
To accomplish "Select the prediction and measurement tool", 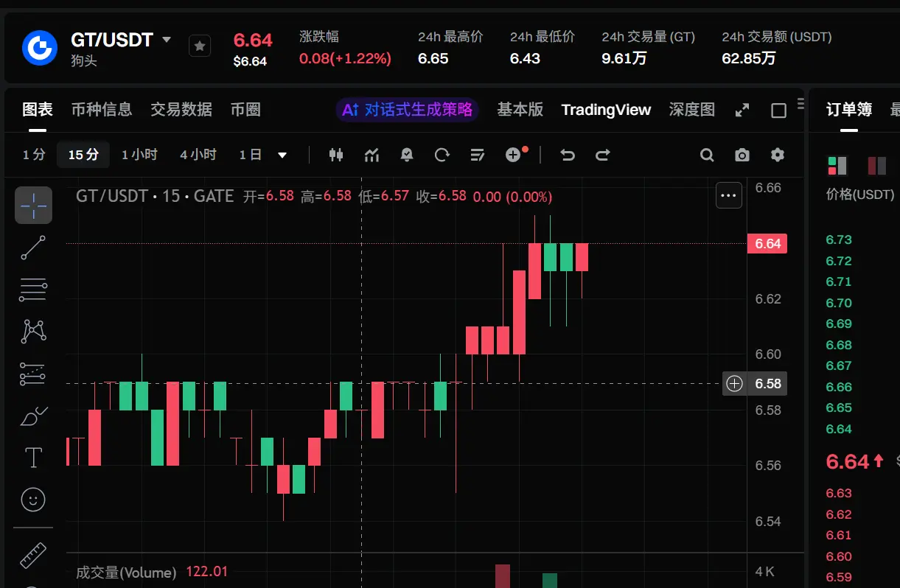I will tap(33, 374).
